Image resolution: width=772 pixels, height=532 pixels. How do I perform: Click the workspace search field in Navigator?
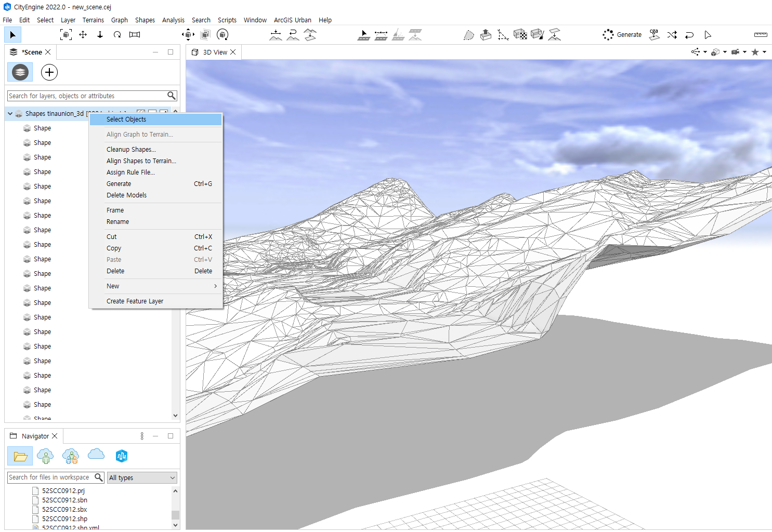pyautogui.click(x=52, y=477)
